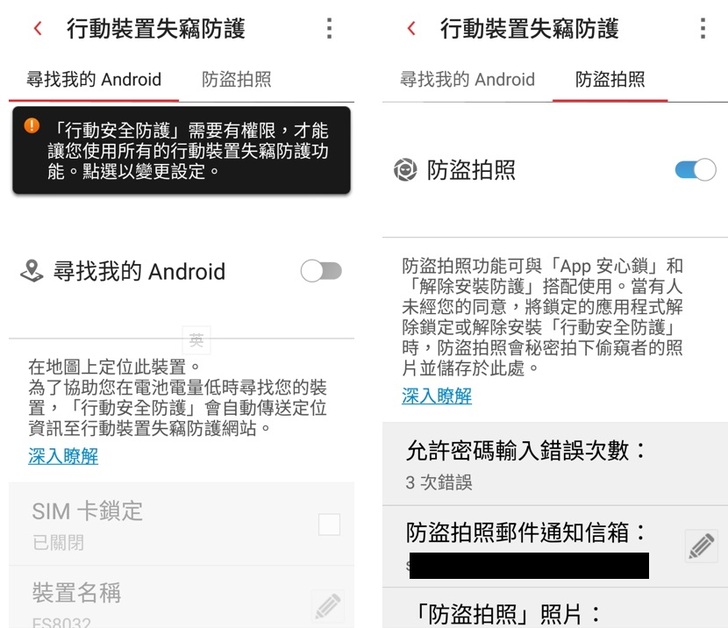Open 允許密碼輸入錯誤次數 setting showing 3 次錯誤
Viewport: 728px width, 628px height.
tap(555, 464)
